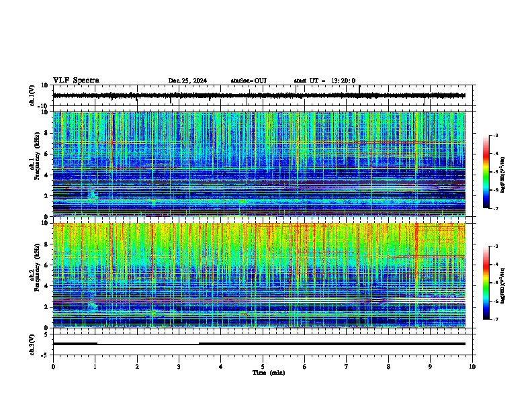Click the "ch.1(V)" axis label
Viewport: 532px width, 411px height.
(x=32, y=95)
